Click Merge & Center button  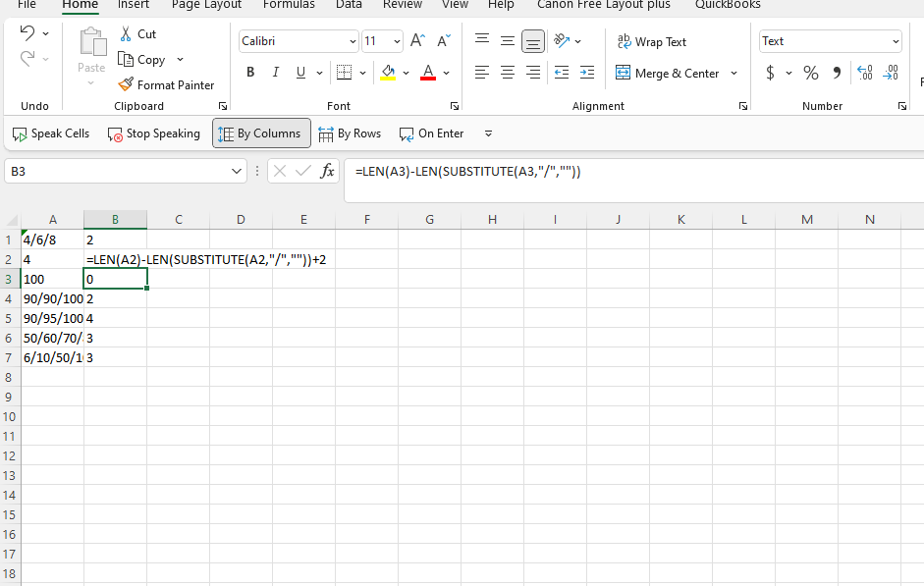(668, 73)
